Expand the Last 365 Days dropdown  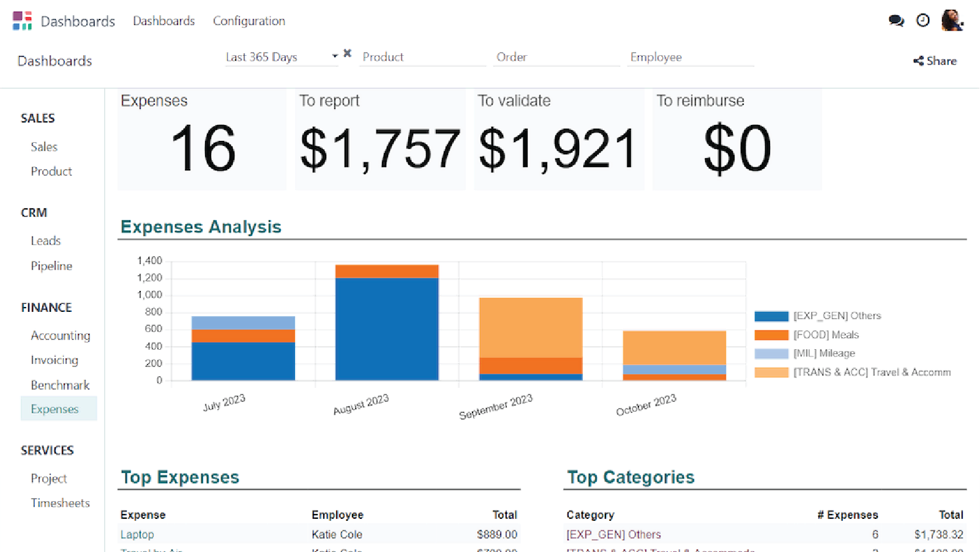[x=334, y=56]
